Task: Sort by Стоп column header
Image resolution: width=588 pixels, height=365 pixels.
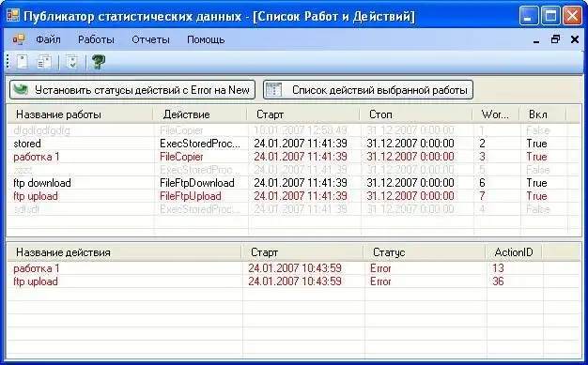Action: click(417, 114)
